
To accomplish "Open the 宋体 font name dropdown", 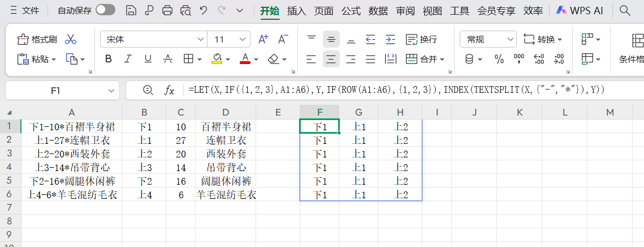I will [200, 39].
